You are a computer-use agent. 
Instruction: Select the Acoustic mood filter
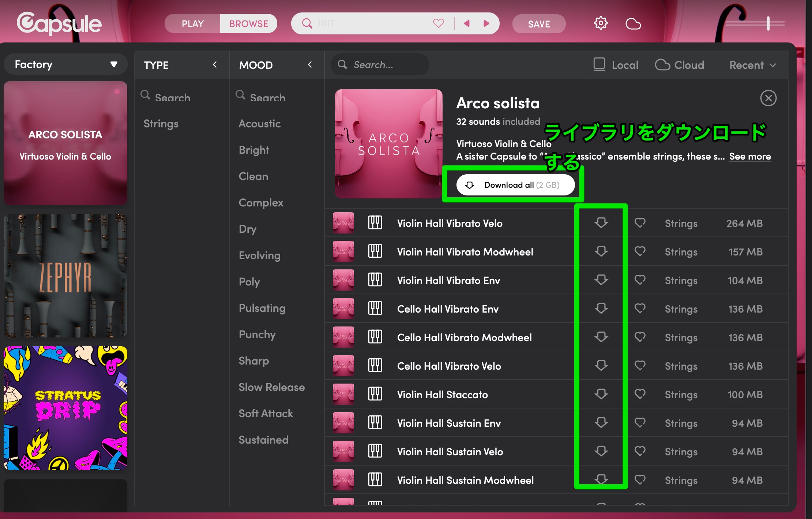[259, 124]
